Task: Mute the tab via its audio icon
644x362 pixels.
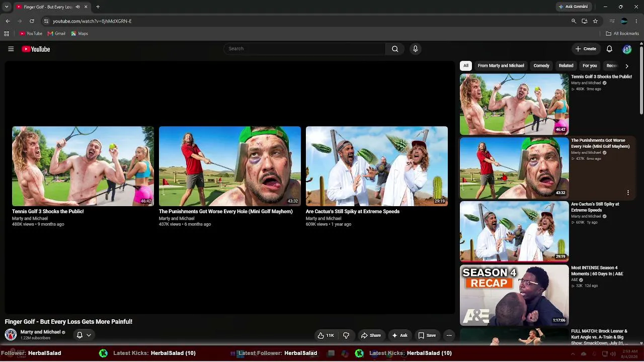Action: tap(77, 7)
